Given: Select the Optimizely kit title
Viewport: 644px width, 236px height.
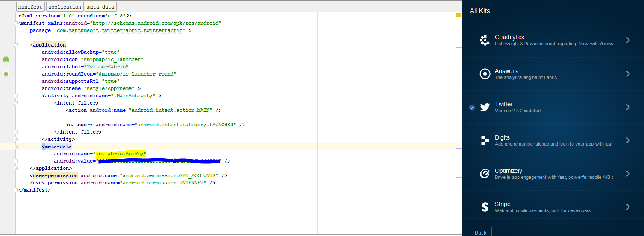Looking at the screenshot, I should [509, 171].
